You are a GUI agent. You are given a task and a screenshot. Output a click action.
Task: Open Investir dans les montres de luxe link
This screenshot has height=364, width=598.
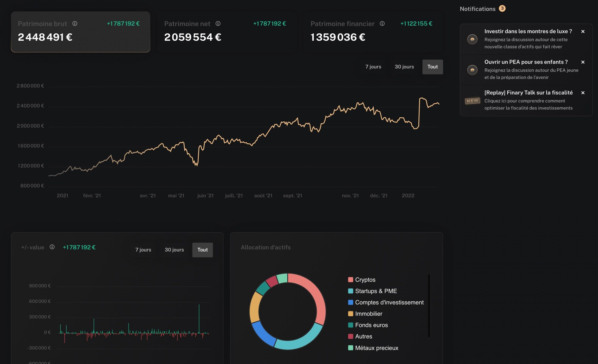pyautogui.click(x=528, y=31)
